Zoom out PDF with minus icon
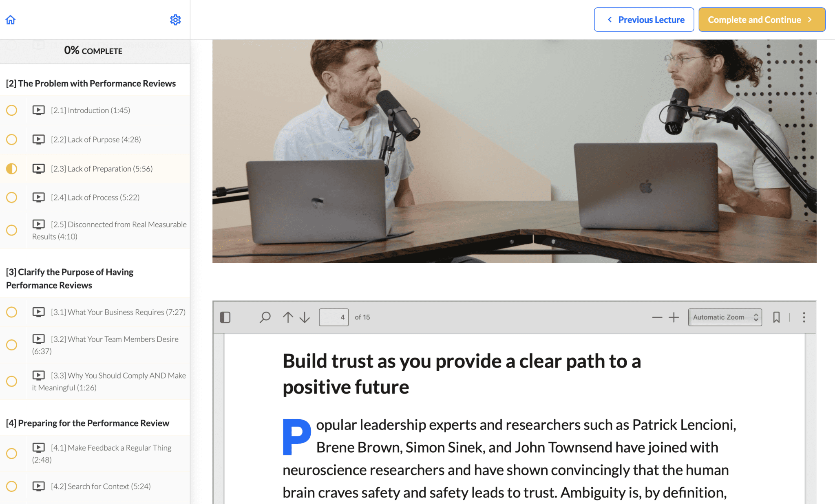 (657, 317)
